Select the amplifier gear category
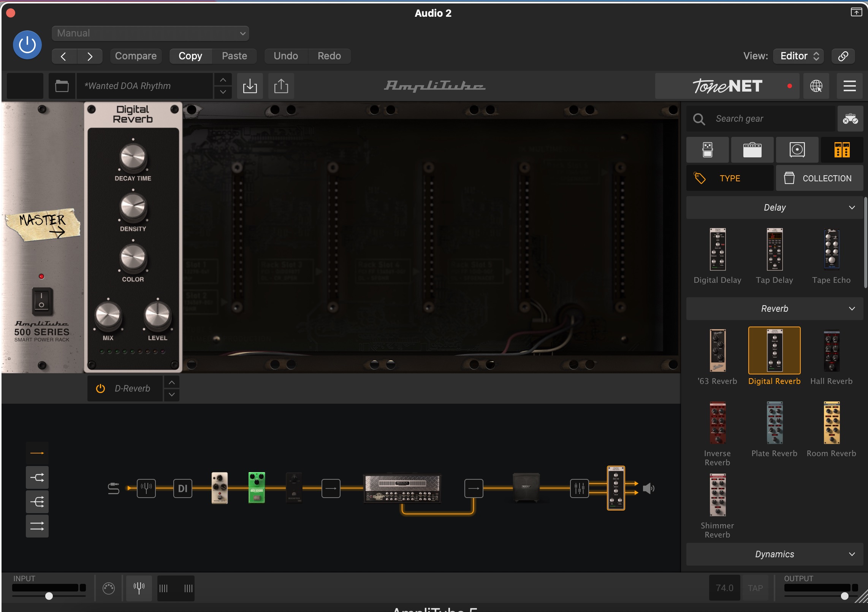 pos(752,150)
